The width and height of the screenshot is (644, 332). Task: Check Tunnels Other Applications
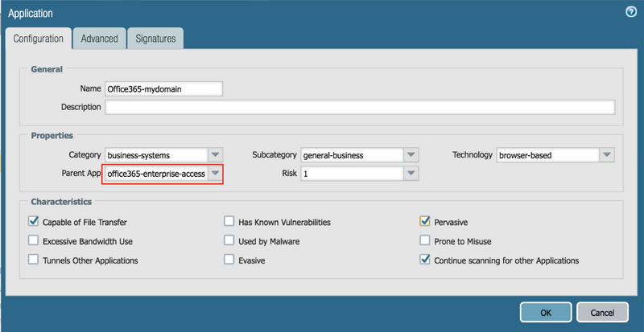coord(34,260)
